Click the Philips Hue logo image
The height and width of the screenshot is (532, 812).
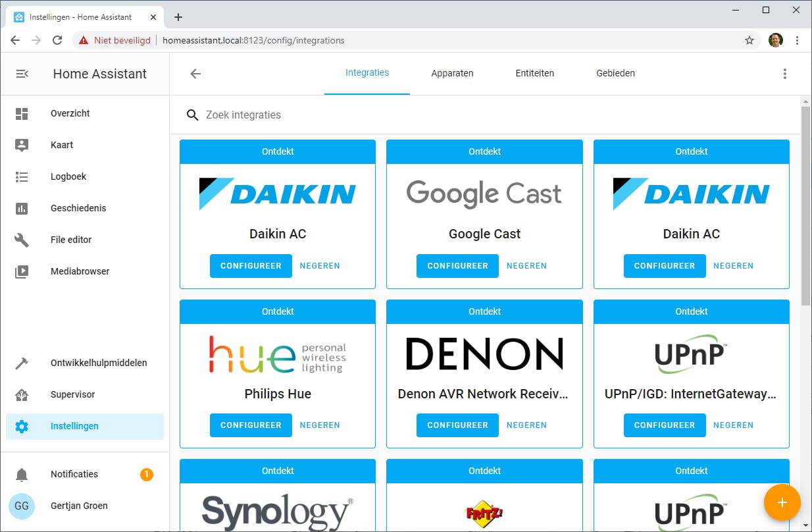tap(278, 354)
